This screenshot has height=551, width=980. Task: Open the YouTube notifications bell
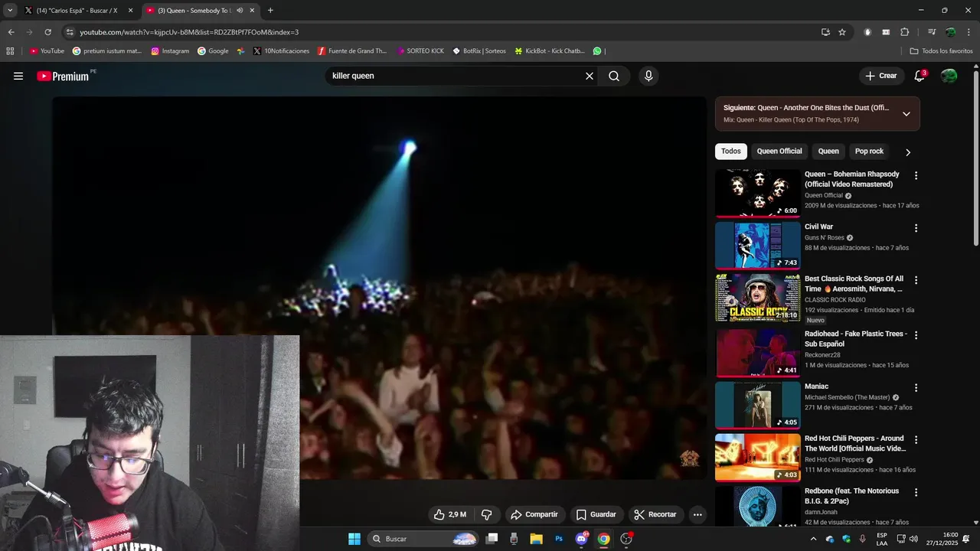click(x=920, y=76)
